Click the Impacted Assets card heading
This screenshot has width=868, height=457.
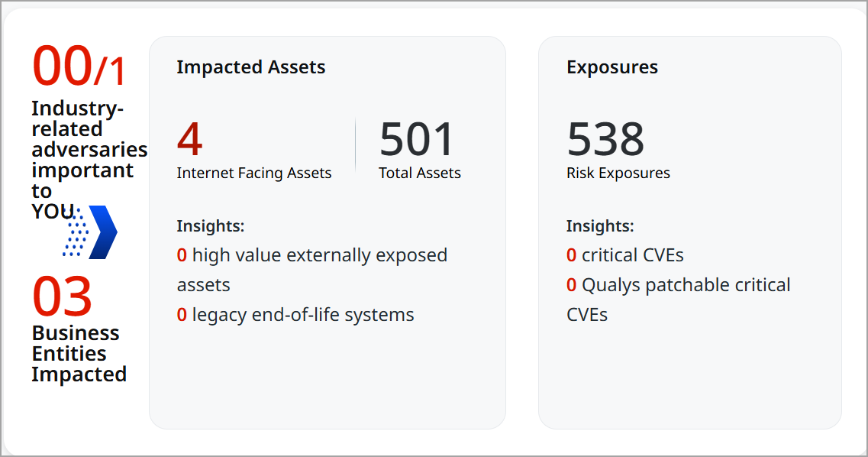click(250, 67)
